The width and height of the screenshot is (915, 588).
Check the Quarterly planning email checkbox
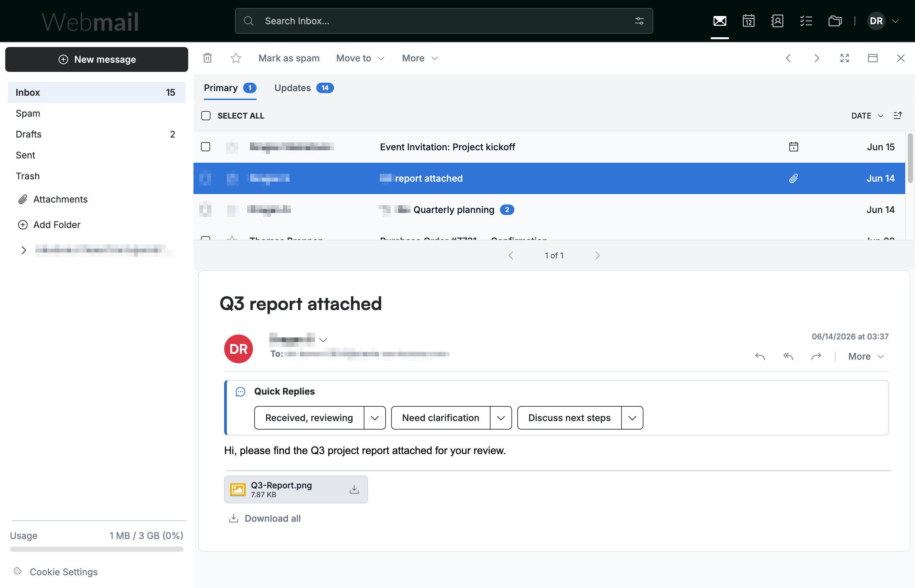[x=206, y=210]
